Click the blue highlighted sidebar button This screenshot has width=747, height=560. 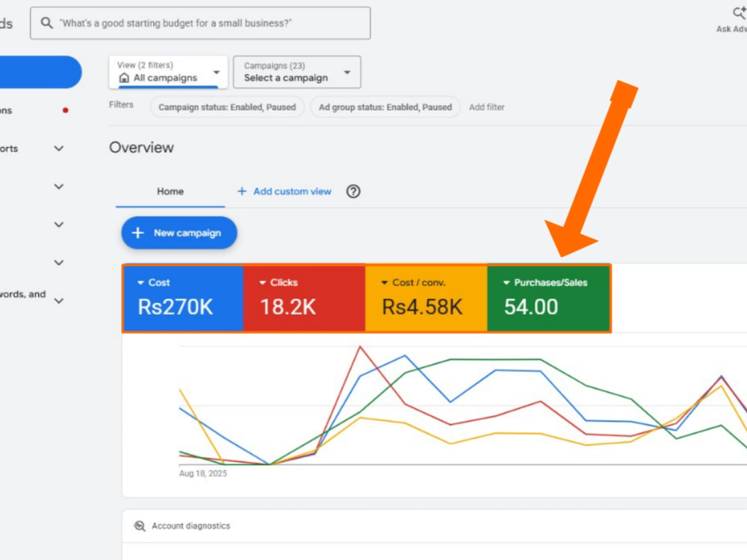coord(40,72)
